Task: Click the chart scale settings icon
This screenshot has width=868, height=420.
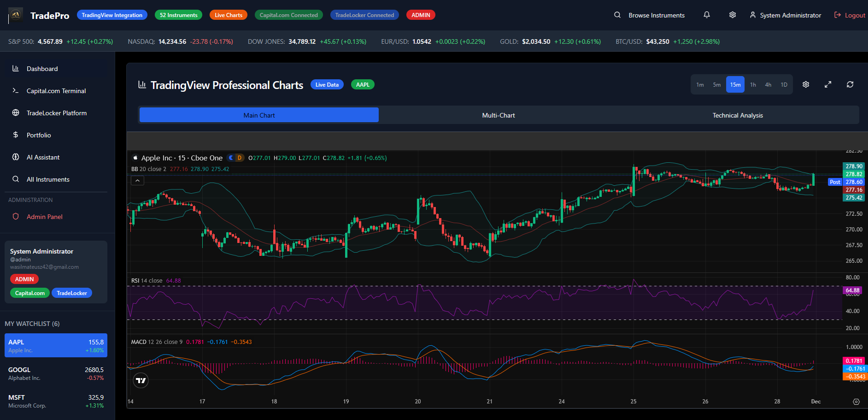Action: point(856,402)
